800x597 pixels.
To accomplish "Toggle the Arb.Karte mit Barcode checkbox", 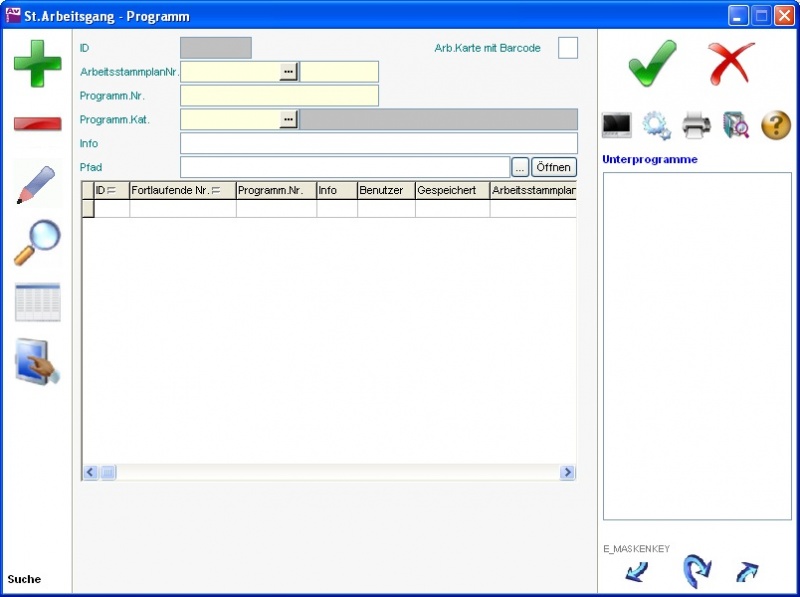I will tap(567, 48).
